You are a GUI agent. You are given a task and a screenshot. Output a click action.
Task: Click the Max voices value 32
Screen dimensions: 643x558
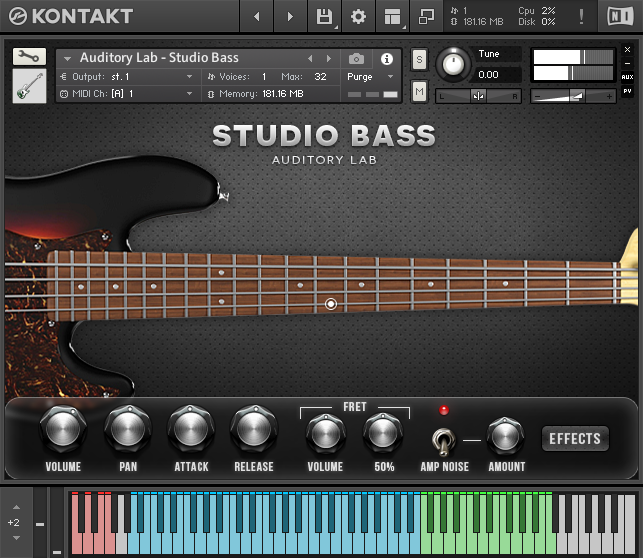(x=320, y=77)
